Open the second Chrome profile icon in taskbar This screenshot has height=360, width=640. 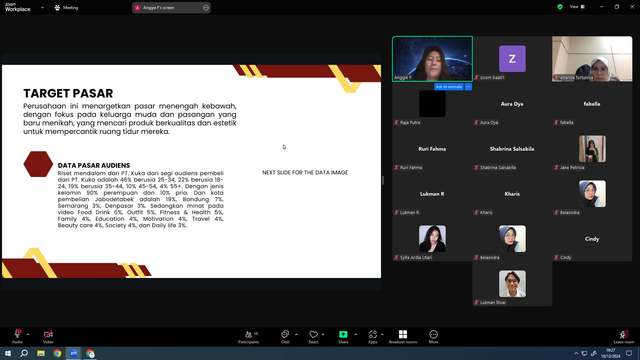(x=90, y=353)
